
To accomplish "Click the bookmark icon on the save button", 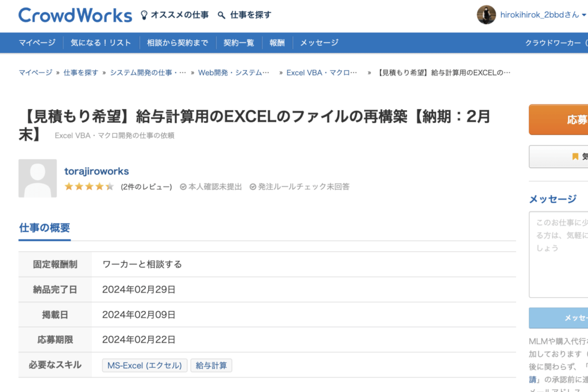I will click(575, 156).
